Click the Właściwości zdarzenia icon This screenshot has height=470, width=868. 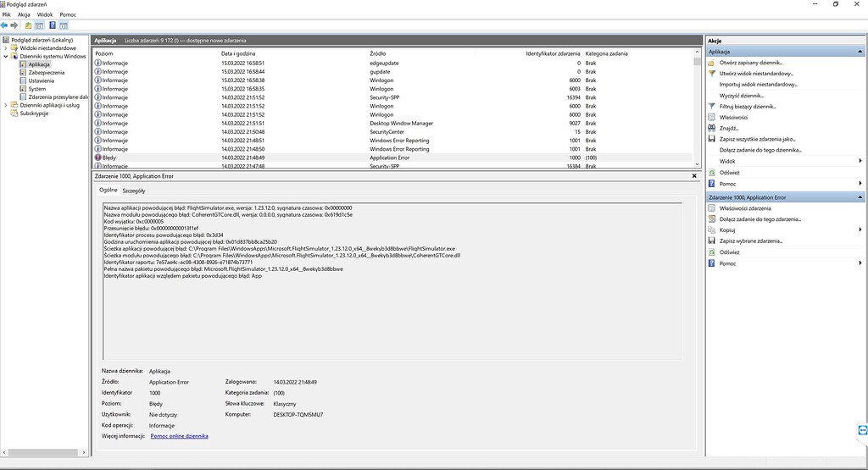(712, 208)
